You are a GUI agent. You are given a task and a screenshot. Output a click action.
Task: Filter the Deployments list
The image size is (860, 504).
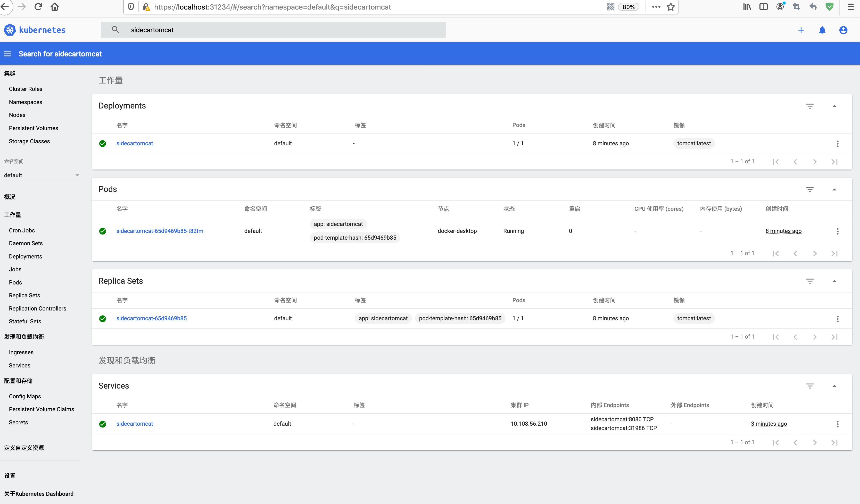pos(811,106)
